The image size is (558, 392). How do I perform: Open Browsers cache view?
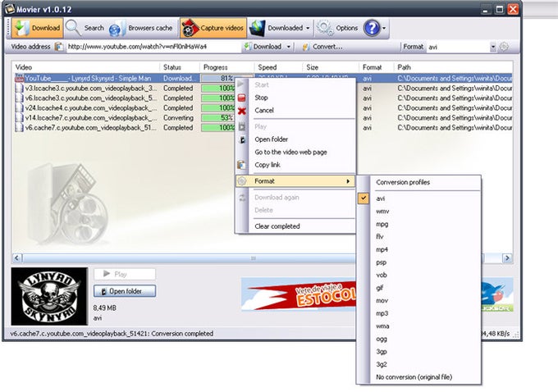(141, 28)
